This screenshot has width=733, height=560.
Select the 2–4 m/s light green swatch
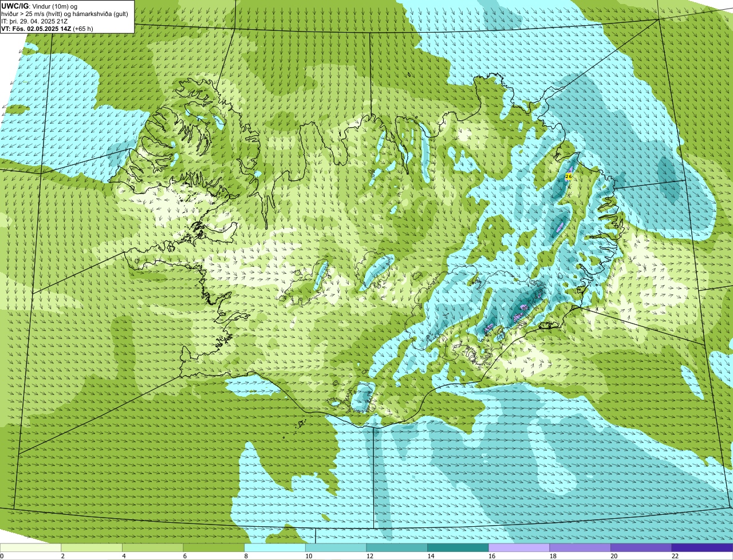(x=92, y=547)
